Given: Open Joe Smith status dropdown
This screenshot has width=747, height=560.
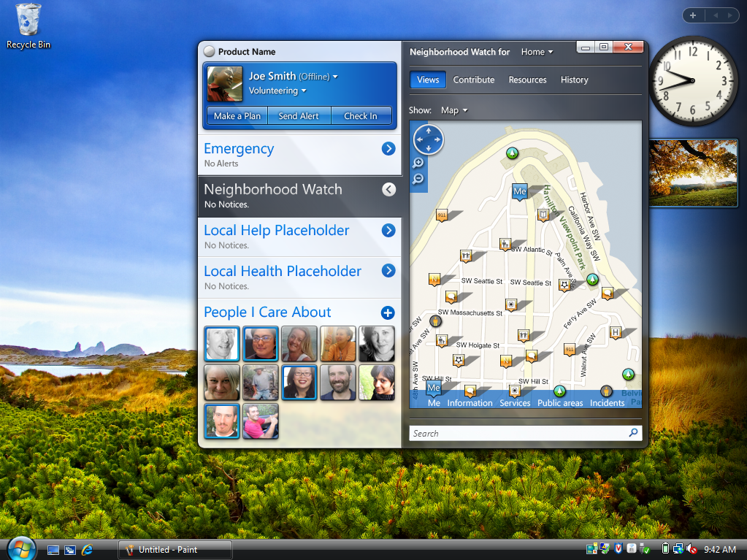Looking at the screenshot, I should (x=335, y=77).
